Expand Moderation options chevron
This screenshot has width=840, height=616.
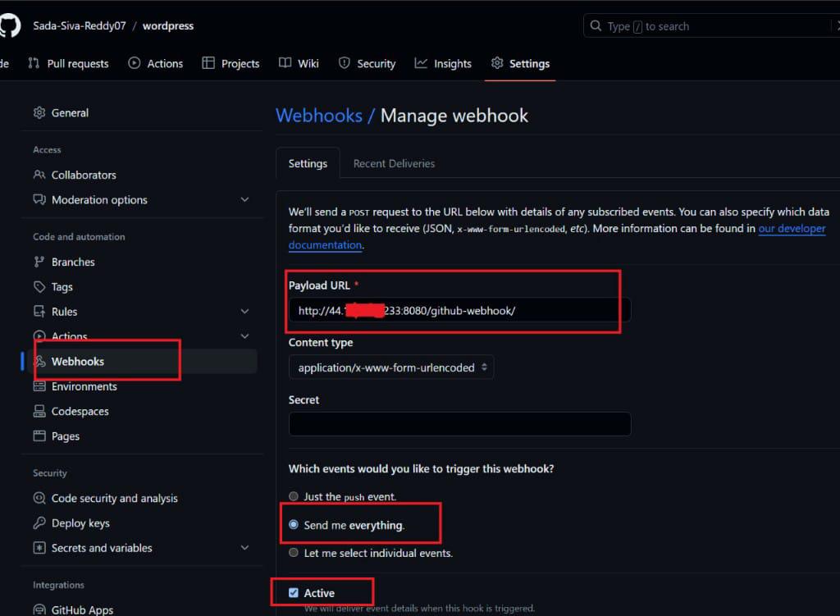[x=244, y=199]
